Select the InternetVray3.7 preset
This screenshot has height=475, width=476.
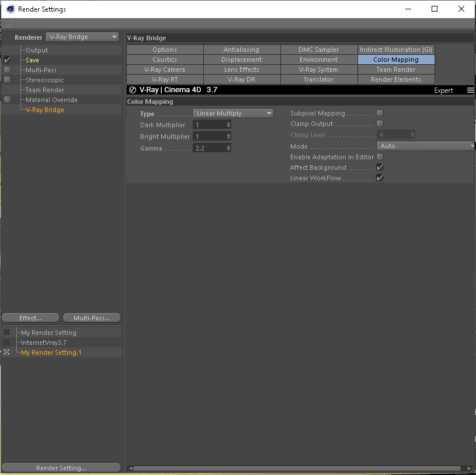pos(43,343)
